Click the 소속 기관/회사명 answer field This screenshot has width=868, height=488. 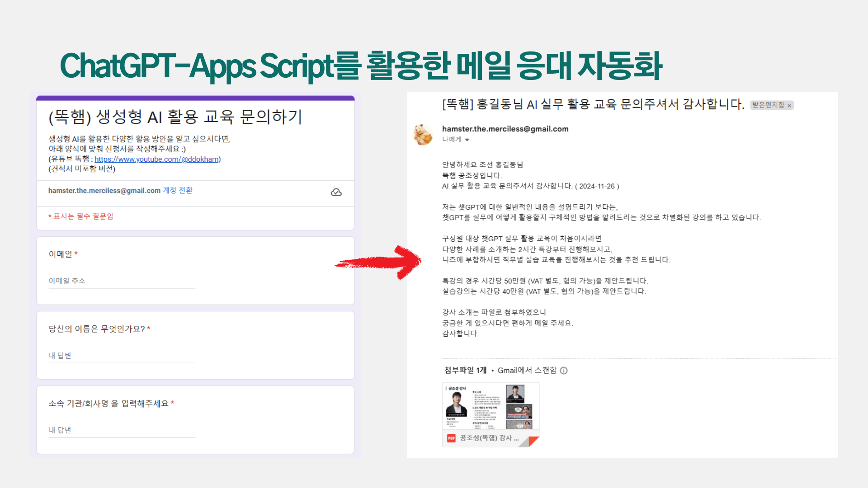click(x=122, y=430)
